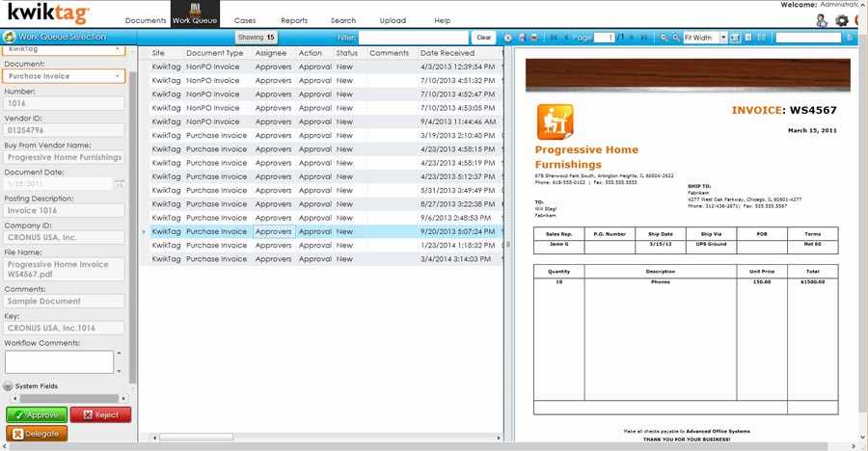This screenshot has height=451, width=868.
Task: Open the Cases menu
Action: click(x=245, y=20)
